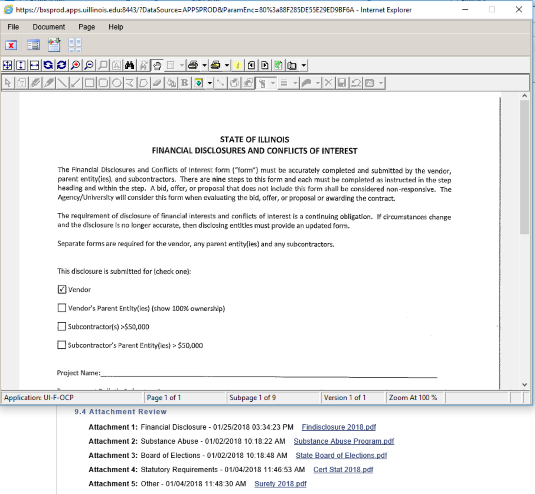The width and height of the screenshot is (535, 494).
Task: Click 'Page 1 of 1' status text
Action: coord(163,398)
